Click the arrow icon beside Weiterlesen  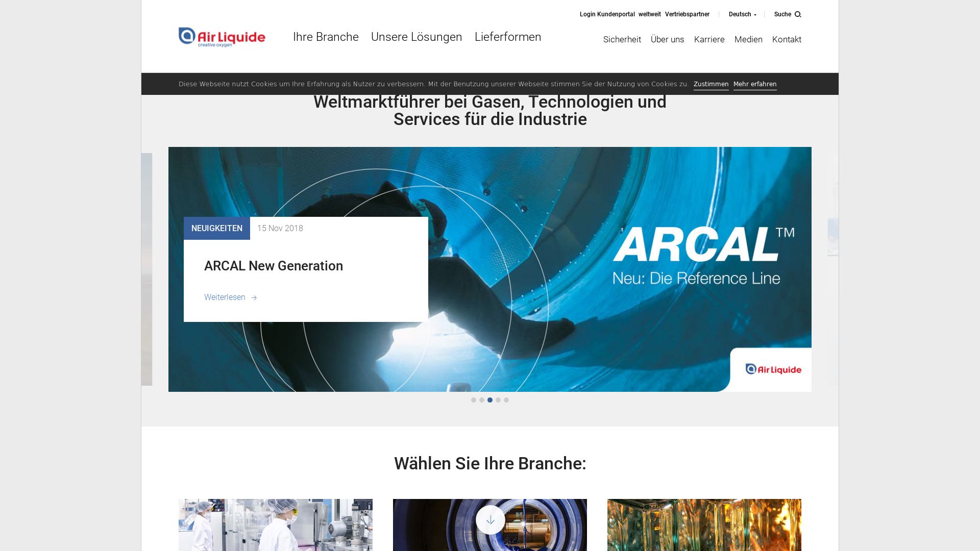pyautogui.click(x=254, y=297)
